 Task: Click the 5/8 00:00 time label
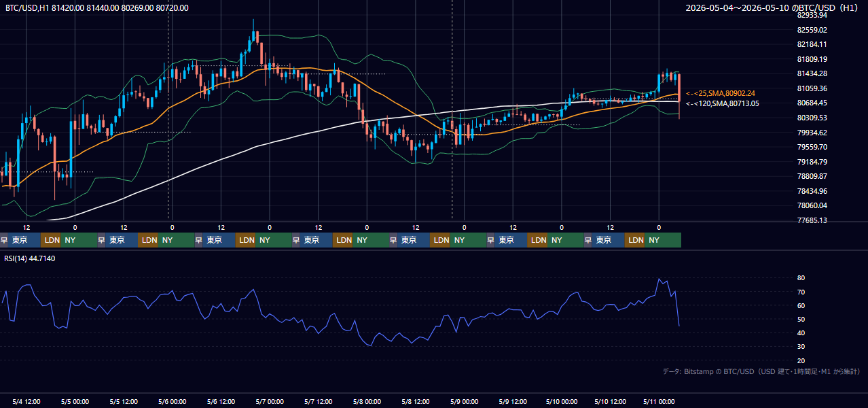click(367, 402)
